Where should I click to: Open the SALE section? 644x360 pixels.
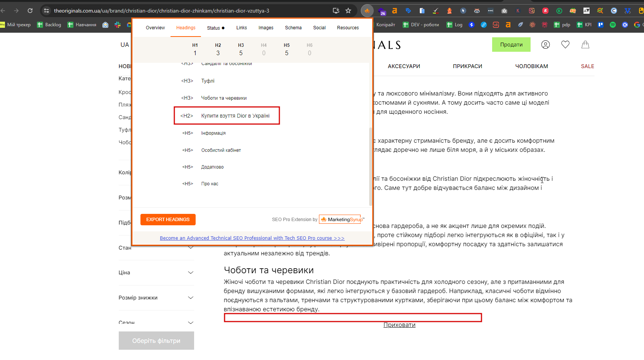click(x=587, y=66)
